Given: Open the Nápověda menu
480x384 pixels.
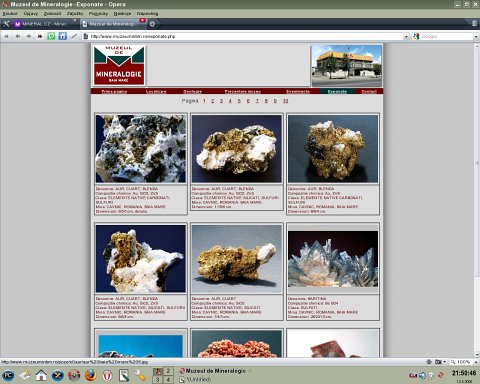Looking at the screenshot, I should (x=147, y=14).
